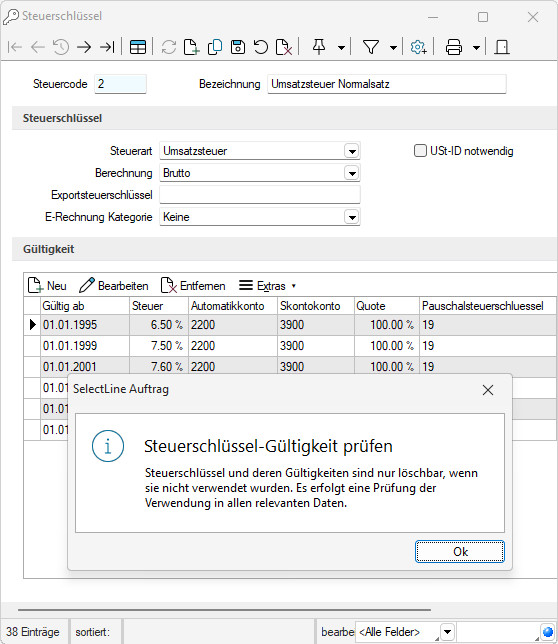Expand the E-Rechnung Kategorie dropdown
Viewport: 558px width, 644px height.
click(352, 217)
